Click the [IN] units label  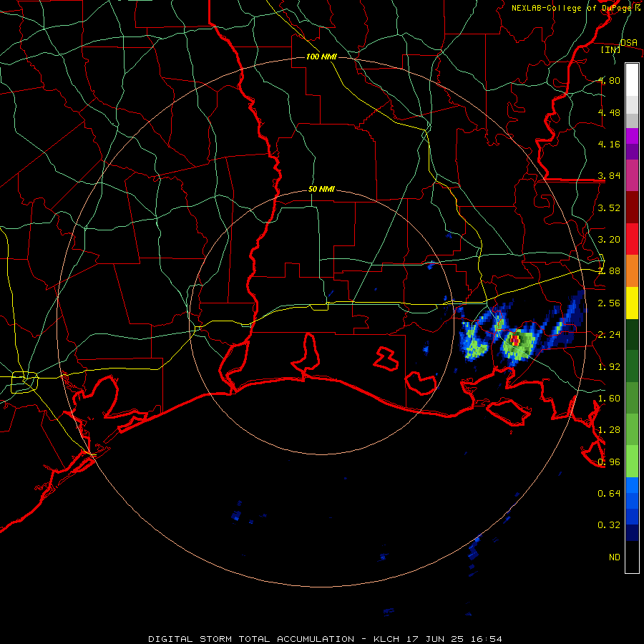[x=610, y=49]
